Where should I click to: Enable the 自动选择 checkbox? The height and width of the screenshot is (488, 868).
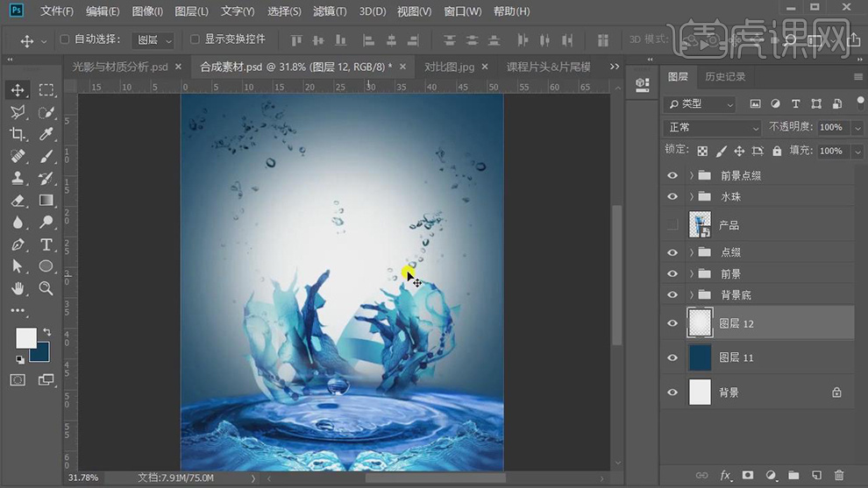pyautogui.click(x=65, y=39)
